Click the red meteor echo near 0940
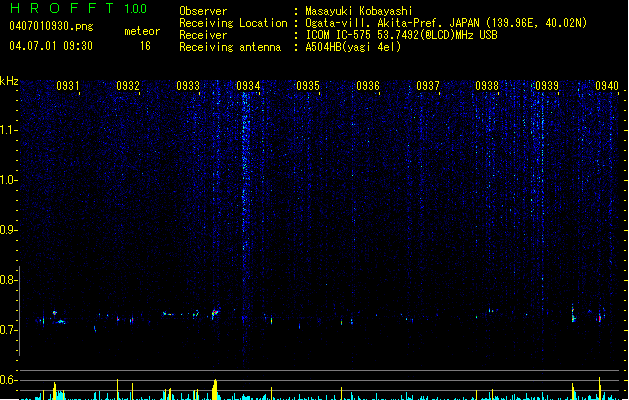 pyautogui.click(x=600, y=318)
